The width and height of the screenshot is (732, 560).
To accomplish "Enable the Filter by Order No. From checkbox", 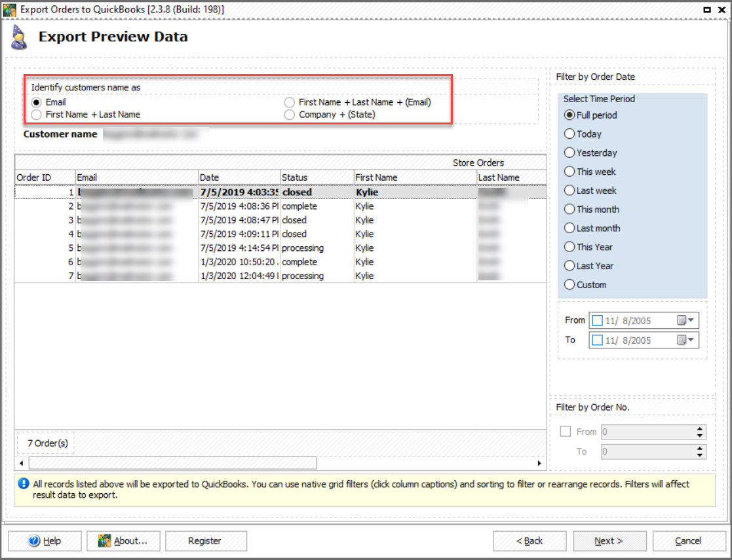I will [566, 431].
